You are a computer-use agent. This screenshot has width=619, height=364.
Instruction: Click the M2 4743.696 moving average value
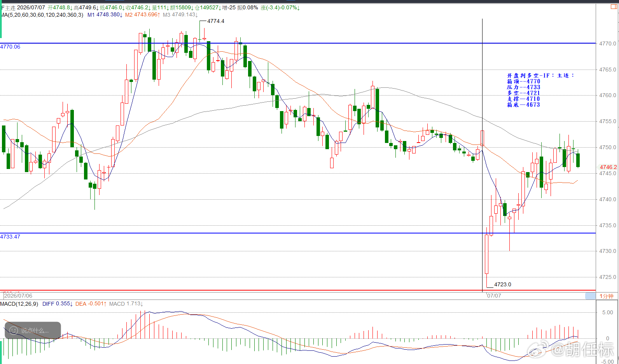point(142,15)
